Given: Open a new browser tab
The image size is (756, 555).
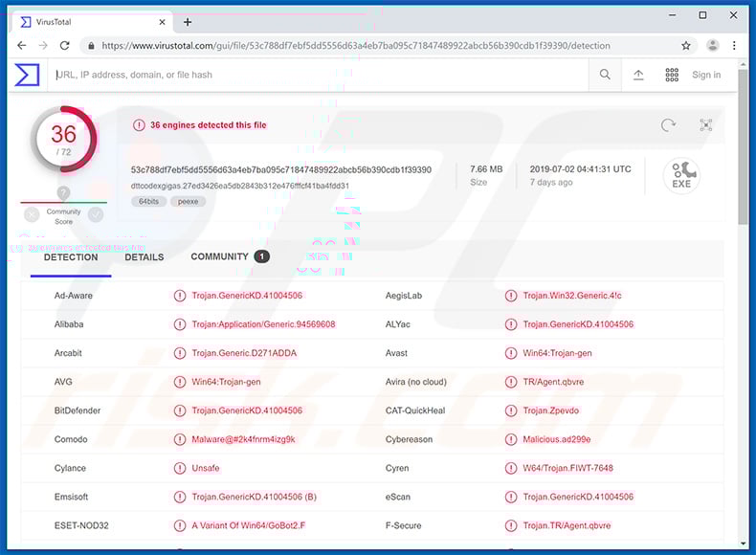Looking at the screenshot, I should click(x=188, y=22).
